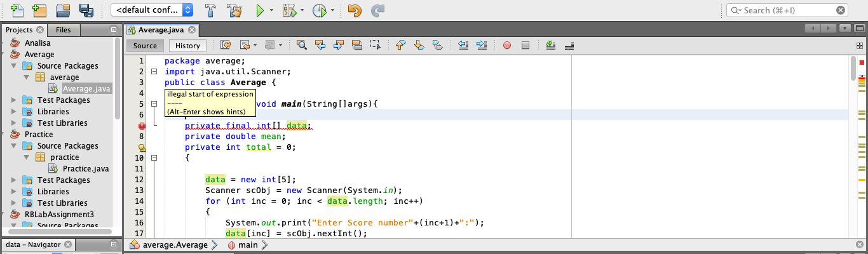The height and width of the screenshot is (254, 868).
Task: Collapse the average package node
Action: [x=27, y=77]
